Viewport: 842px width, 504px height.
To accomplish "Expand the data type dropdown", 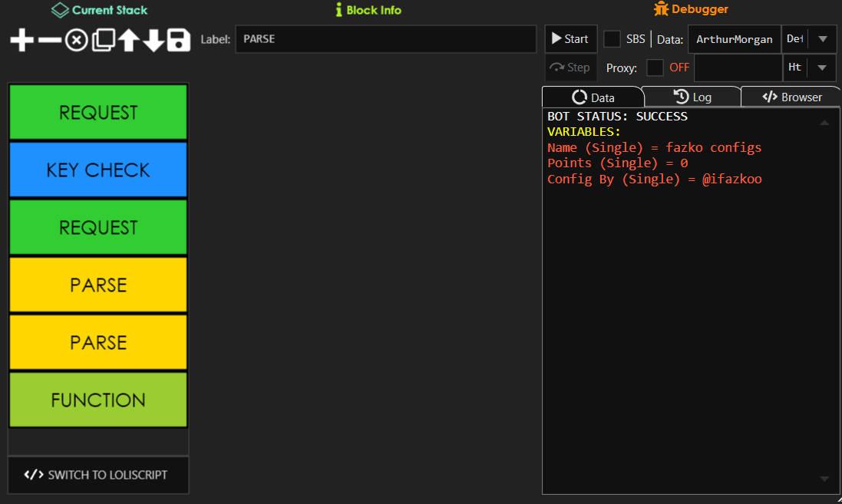I will point(822,39).
